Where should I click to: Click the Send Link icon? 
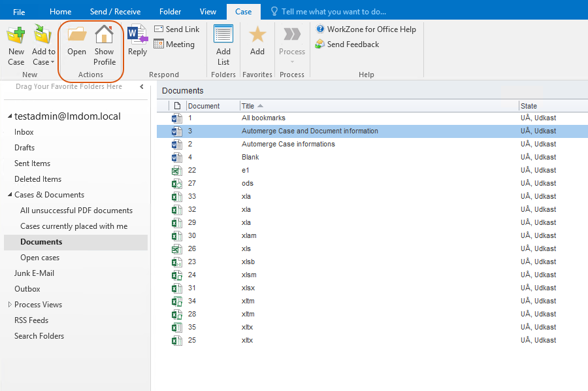[176, 29]
